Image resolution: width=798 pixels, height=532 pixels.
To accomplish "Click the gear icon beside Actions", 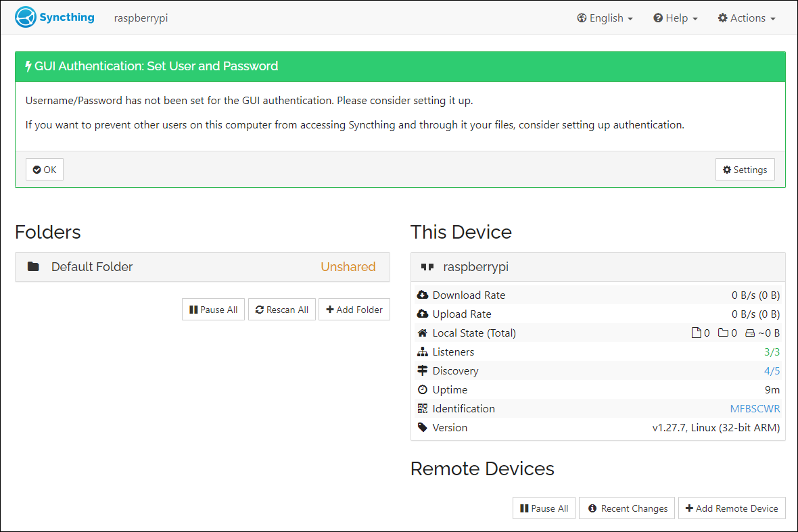I will pyautogui.click(x=723, y=18).
